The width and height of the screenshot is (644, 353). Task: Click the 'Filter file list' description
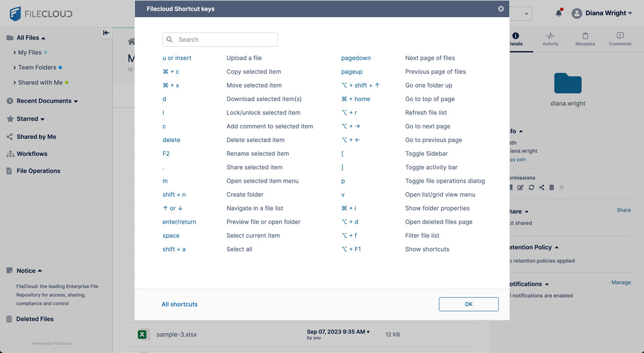422,235
